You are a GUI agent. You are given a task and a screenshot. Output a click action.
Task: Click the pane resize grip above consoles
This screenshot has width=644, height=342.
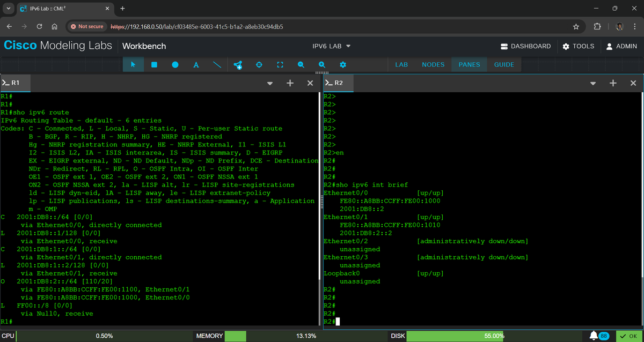coord(321,73)
